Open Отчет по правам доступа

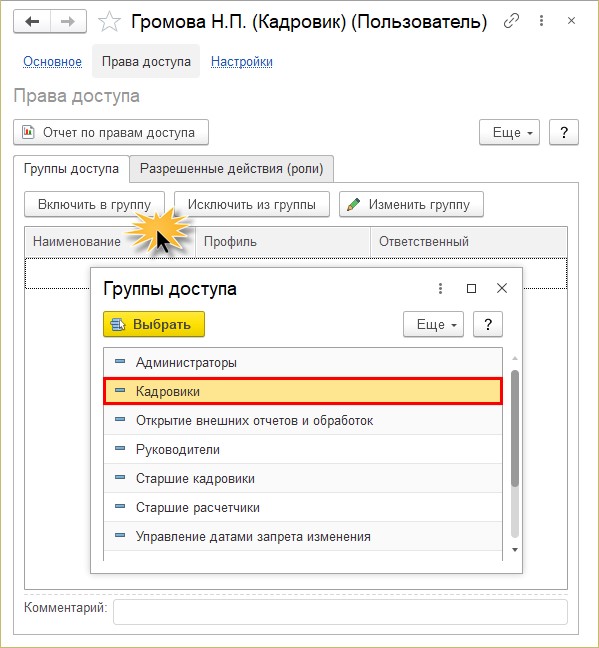(111, 132)
